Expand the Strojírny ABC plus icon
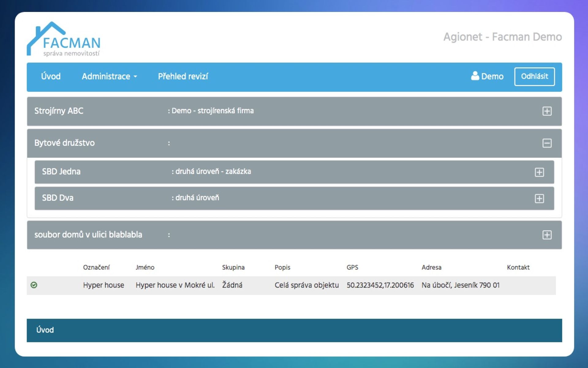The image size is (588, 368). [x=547, y=111]
